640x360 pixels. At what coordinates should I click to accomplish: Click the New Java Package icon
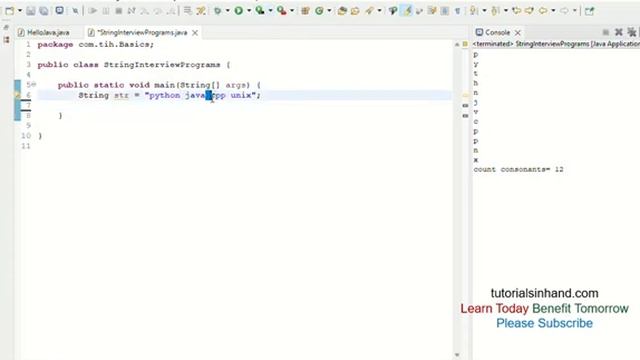point(305,11)
